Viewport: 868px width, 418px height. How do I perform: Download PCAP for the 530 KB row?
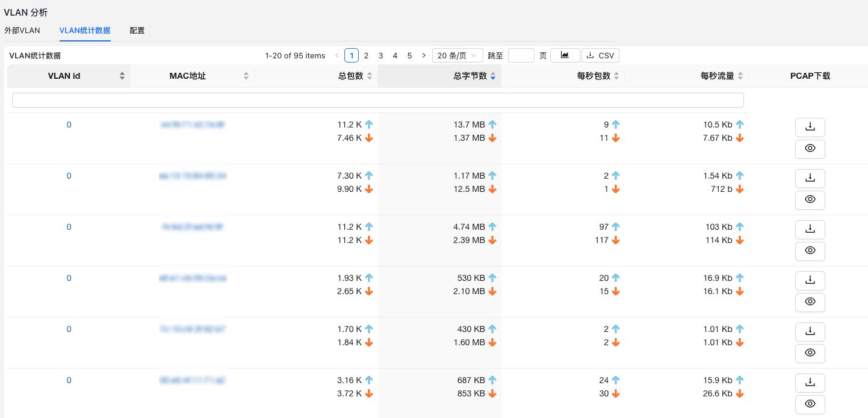[x=810, y=280]
